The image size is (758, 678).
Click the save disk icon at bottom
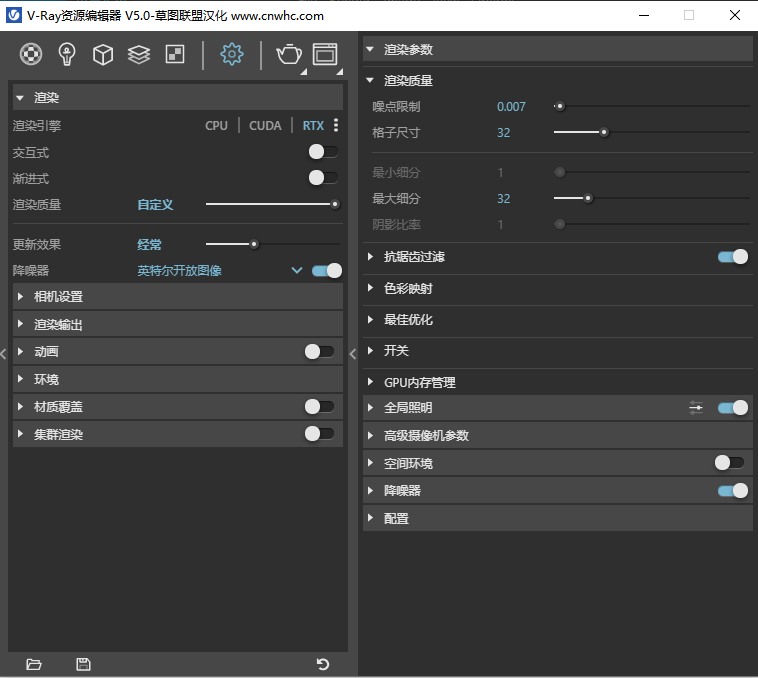tap(83, 664)
